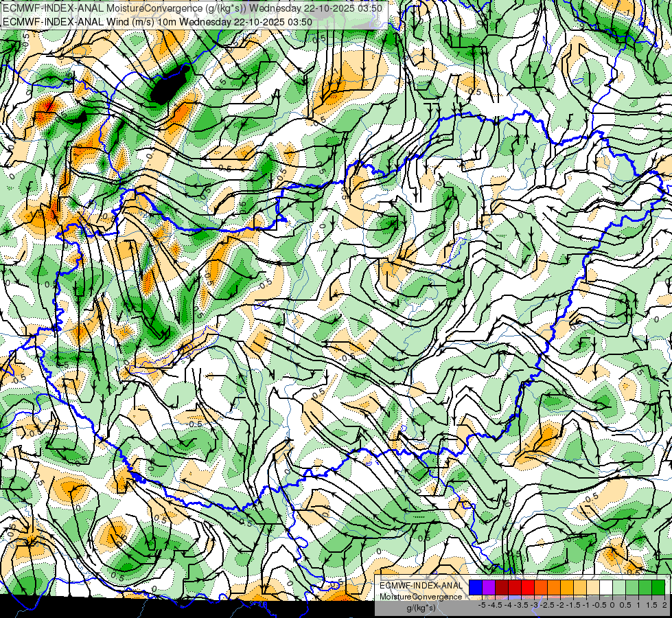Select the bright red swatch between -3.5 and -3

coord(528,588)
